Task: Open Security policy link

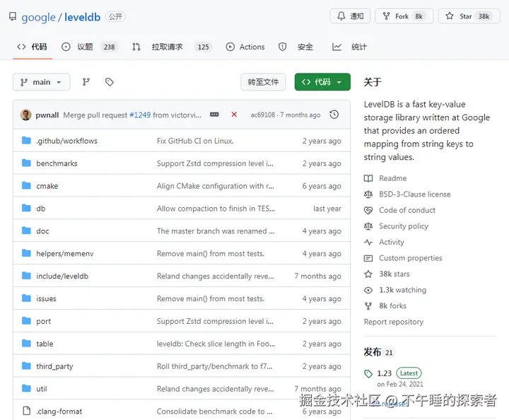Action: [404, 226]
